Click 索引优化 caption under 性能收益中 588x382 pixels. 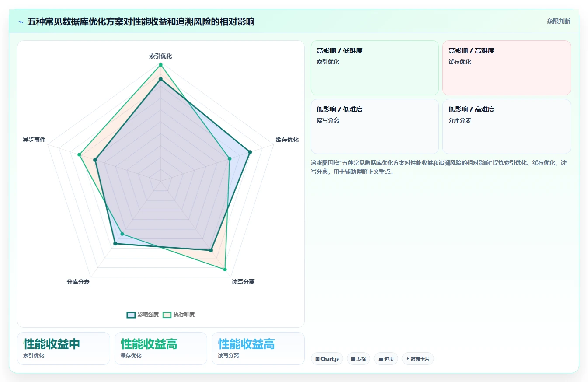coord(34,356)
